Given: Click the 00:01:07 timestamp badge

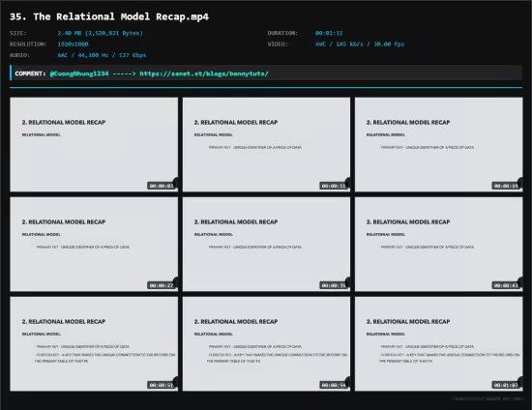Looking at the screenshot, I should point(506,385).
